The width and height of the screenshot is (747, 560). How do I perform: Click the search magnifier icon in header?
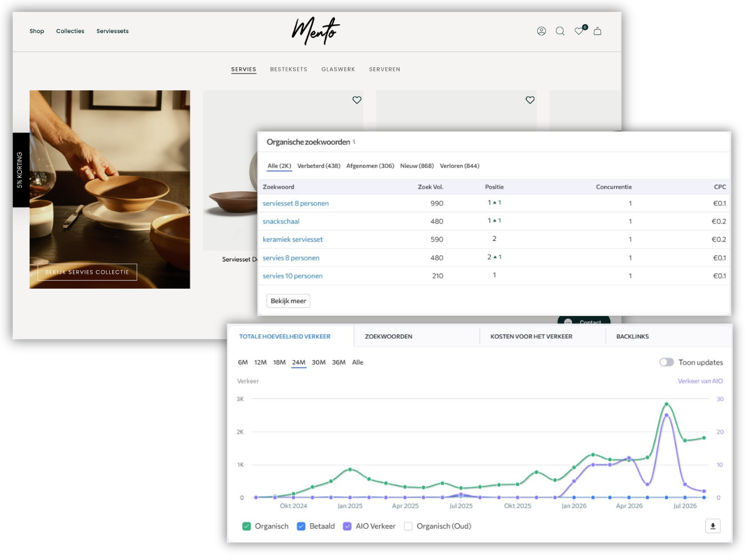pos(560,31)
